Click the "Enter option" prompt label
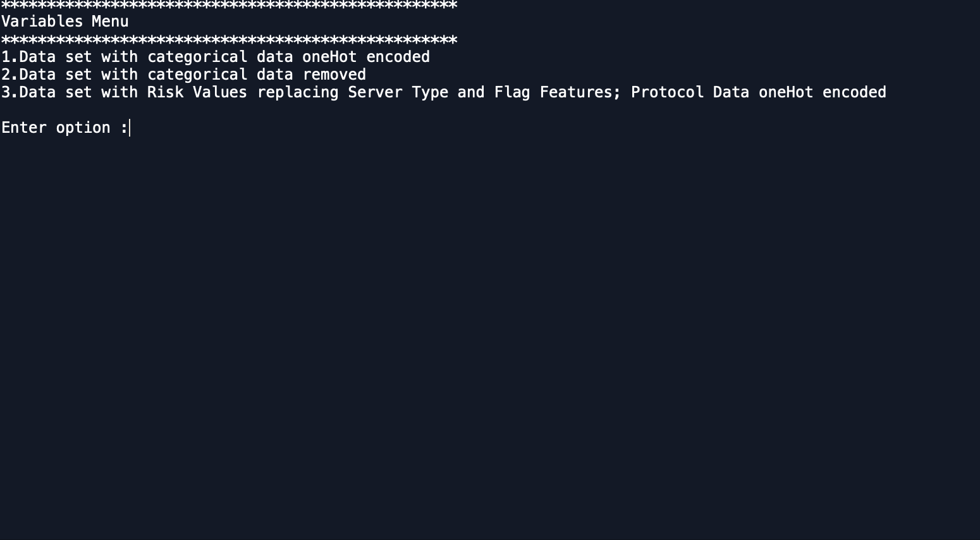The width and height of the screenshot is (980, 540). point(56,128)
